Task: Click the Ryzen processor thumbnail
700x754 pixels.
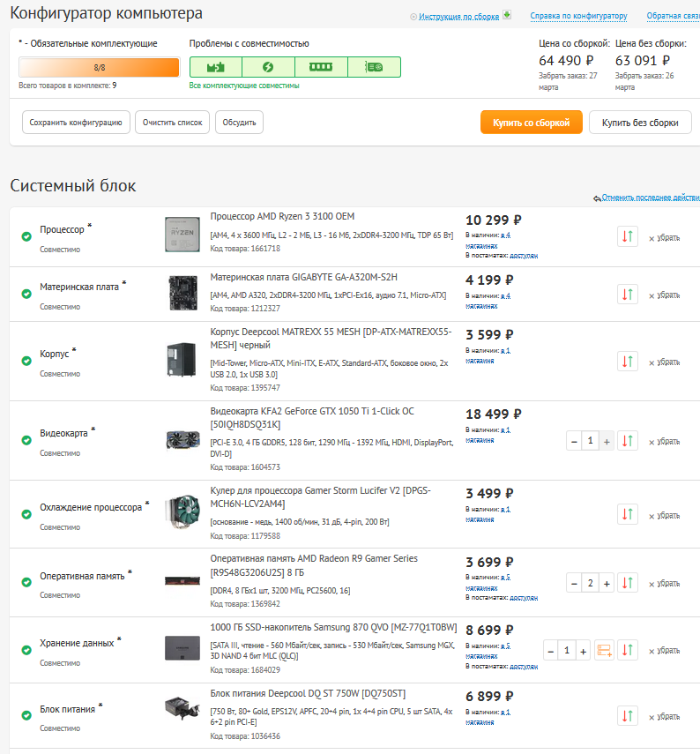Action: click(x=182, y=235)
